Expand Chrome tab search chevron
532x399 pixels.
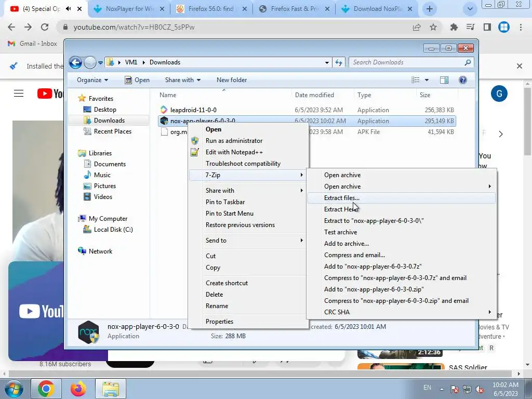click(x=470, y=9)
